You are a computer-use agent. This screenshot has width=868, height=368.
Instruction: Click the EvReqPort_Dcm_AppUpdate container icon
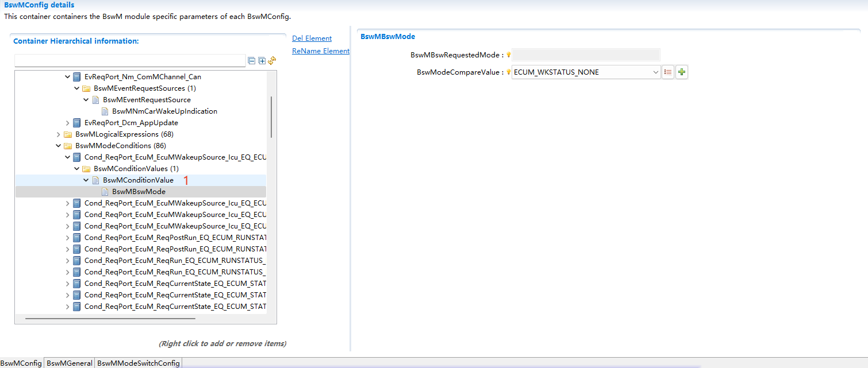click(77, 123)
